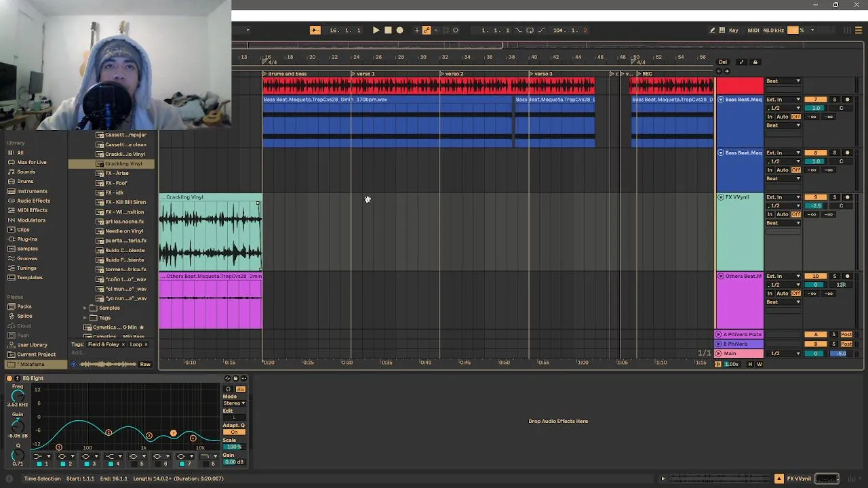Set track 7 monitor to In
868x488 pixels.
pos(770,117)
